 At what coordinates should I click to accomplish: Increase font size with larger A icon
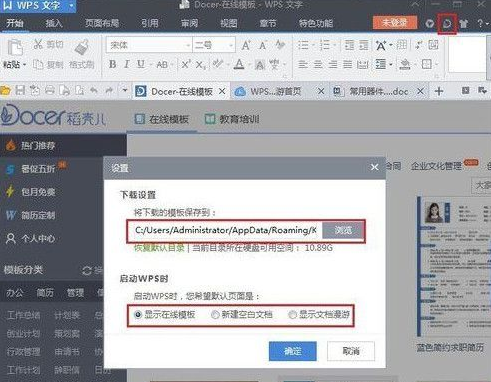coord(246,45)
